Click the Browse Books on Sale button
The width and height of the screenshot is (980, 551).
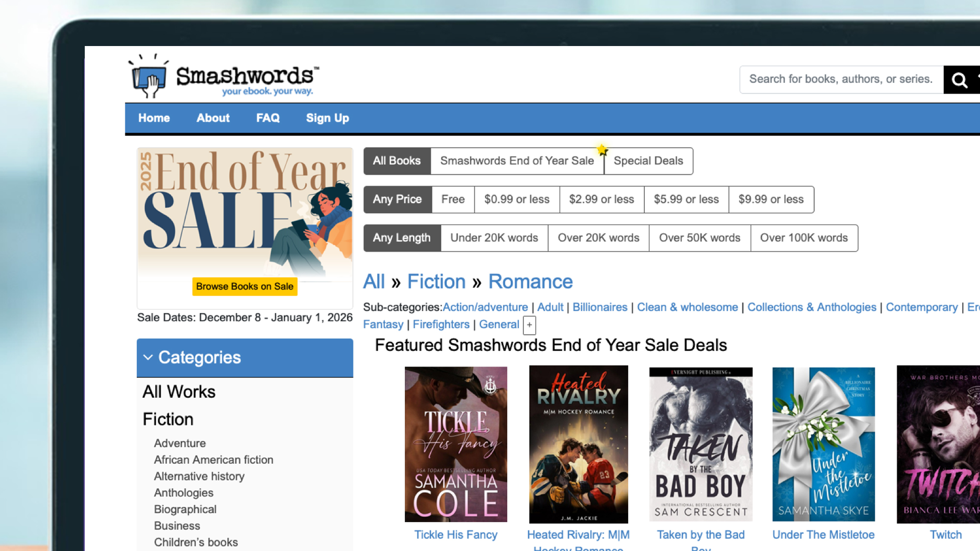(245, 287)
